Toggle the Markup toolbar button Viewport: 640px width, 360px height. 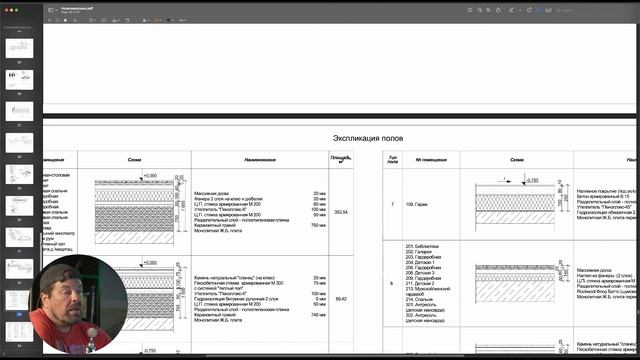tap(538, 10)
